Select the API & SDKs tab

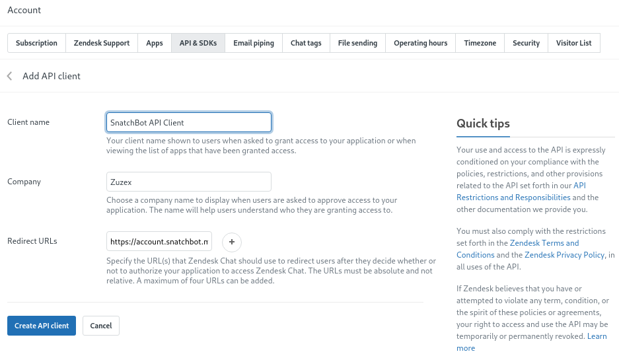point(198,43)
